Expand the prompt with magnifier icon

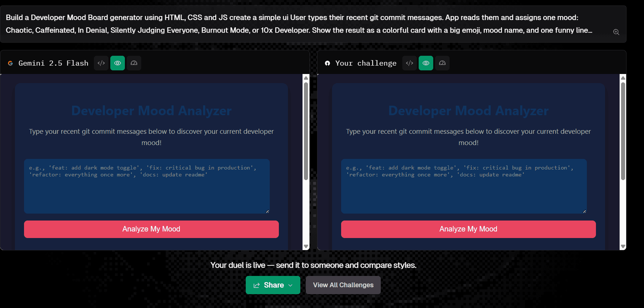[x=616, y=32]
